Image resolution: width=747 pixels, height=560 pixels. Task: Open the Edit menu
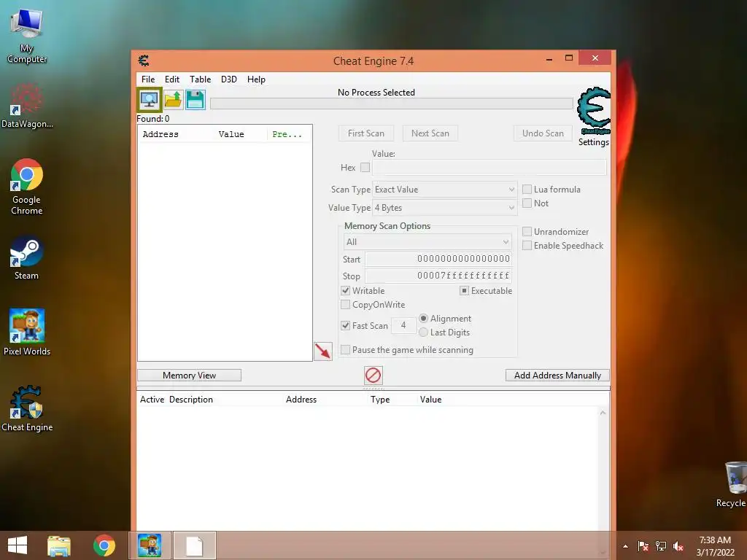tap(172, 79)
